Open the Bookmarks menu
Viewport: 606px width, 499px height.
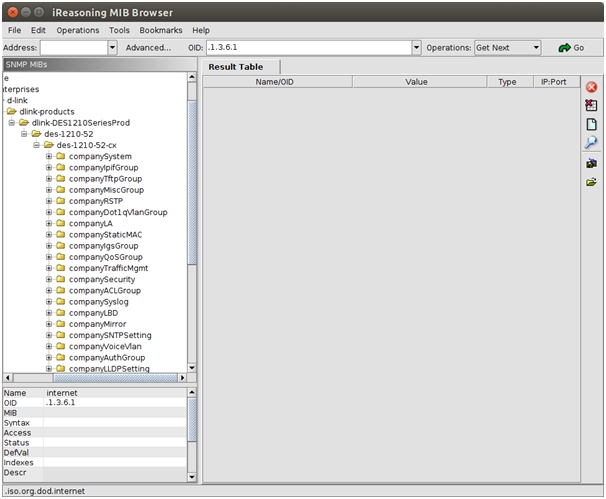click(160, 30)
